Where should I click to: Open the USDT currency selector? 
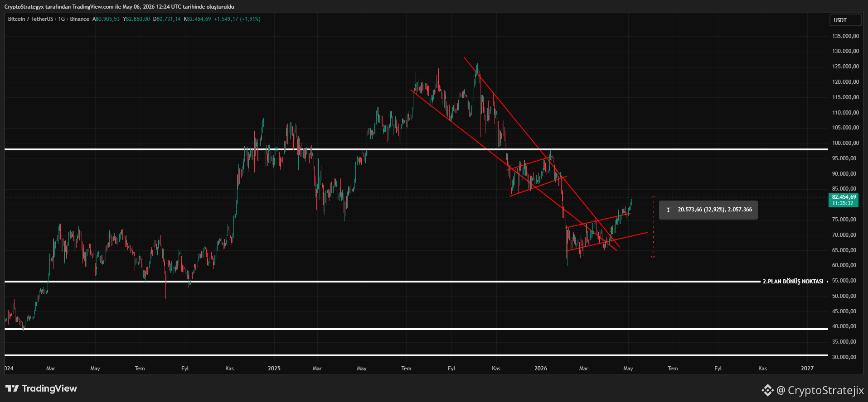pos(845,20)
